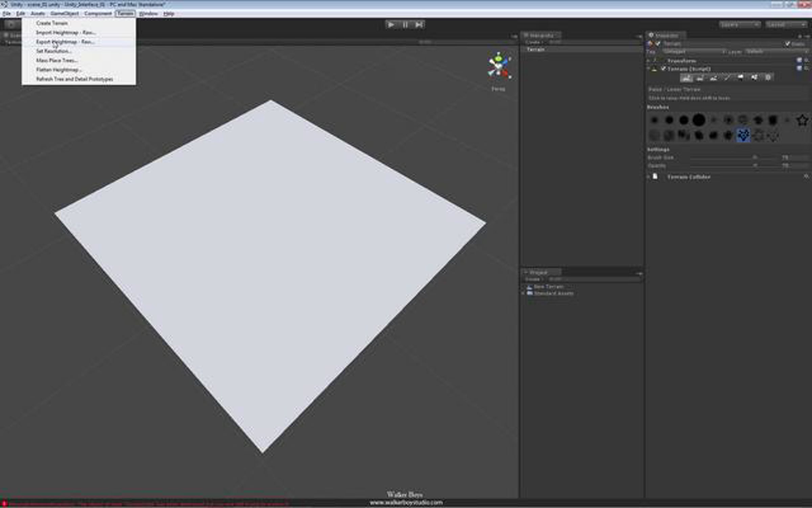
Task: Pick the blue highlighted selected brush
Action: tap(743, 135)
